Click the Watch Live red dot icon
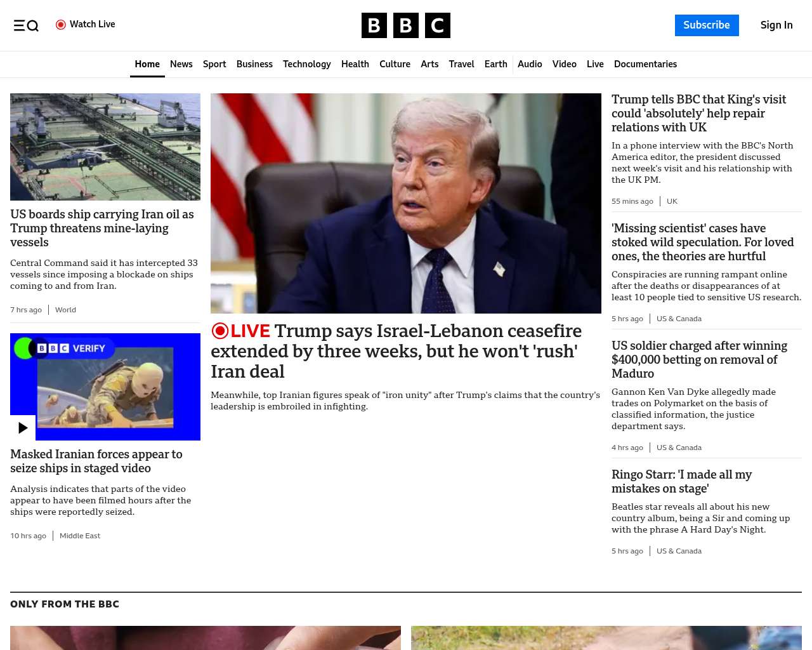 (x=61, y=25)
